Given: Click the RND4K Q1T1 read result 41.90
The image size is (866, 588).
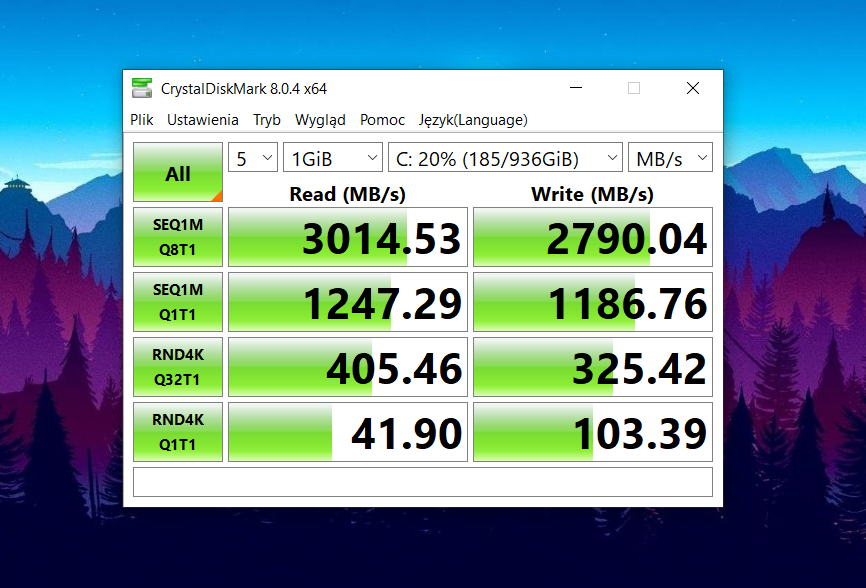Looking at the screenshot, I should tap(348, 432).
